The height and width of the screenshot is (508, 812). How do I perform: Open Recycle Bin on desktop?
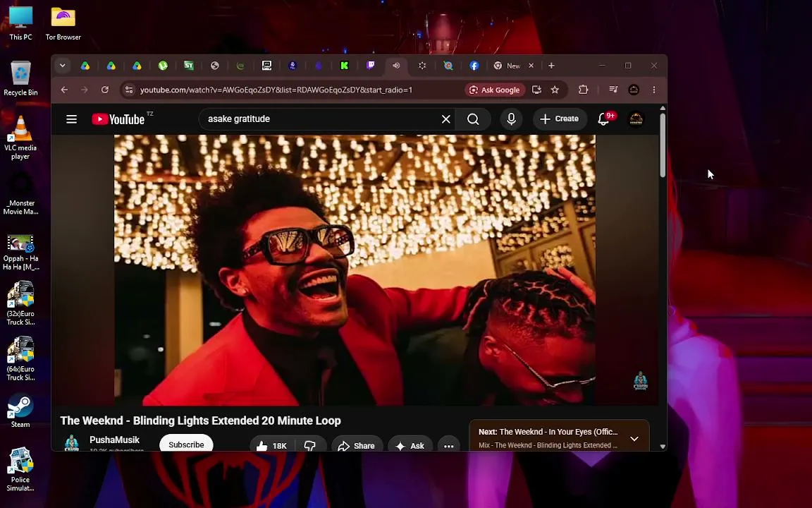coord(20,79)
